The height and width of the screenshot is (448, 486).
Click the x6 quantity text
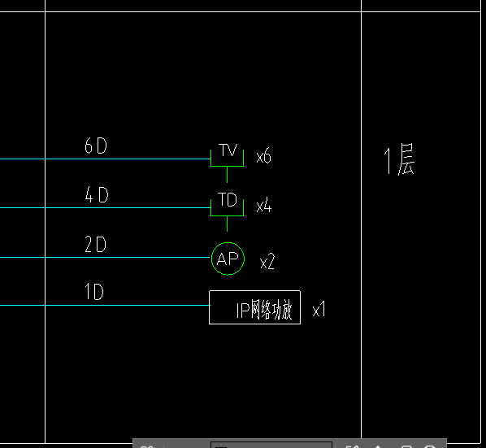coord(264,156)
